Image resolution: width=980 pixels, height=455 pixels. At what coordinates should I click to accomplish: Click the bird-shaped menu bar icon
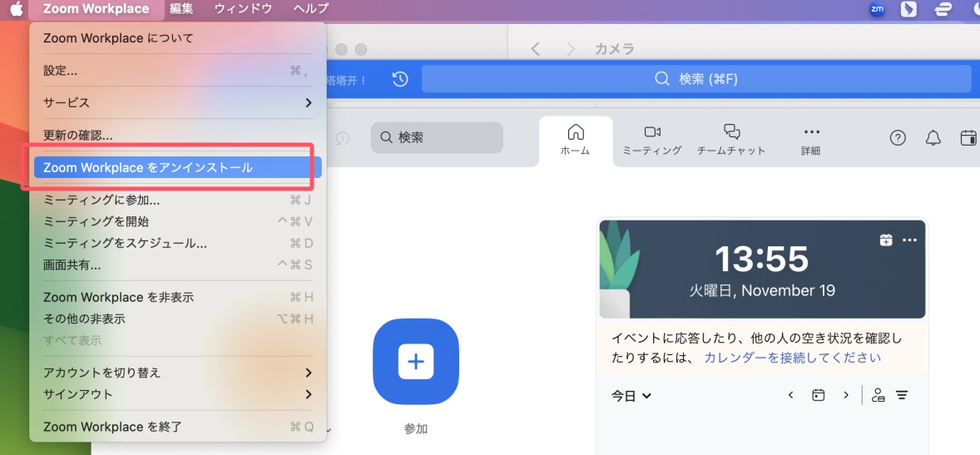(x=908, y=9)
